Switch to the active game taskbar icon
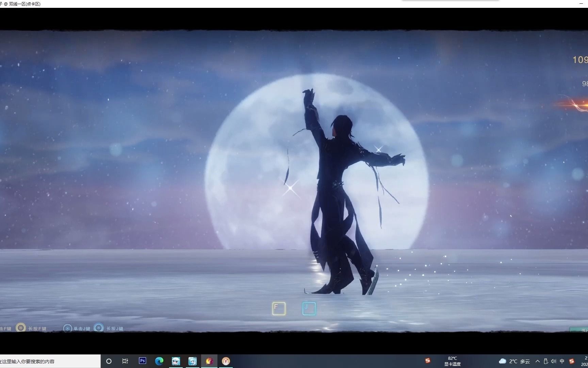588x368 pixels. point(209,361)
